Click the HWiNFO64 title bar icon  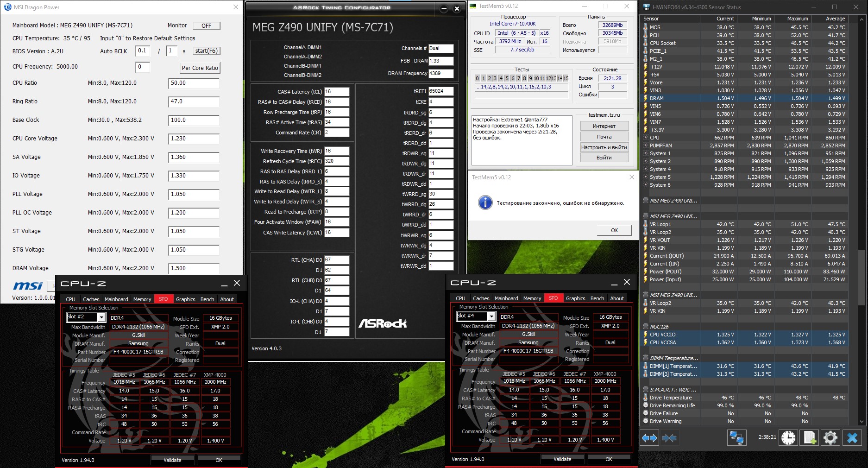[646, 7]
